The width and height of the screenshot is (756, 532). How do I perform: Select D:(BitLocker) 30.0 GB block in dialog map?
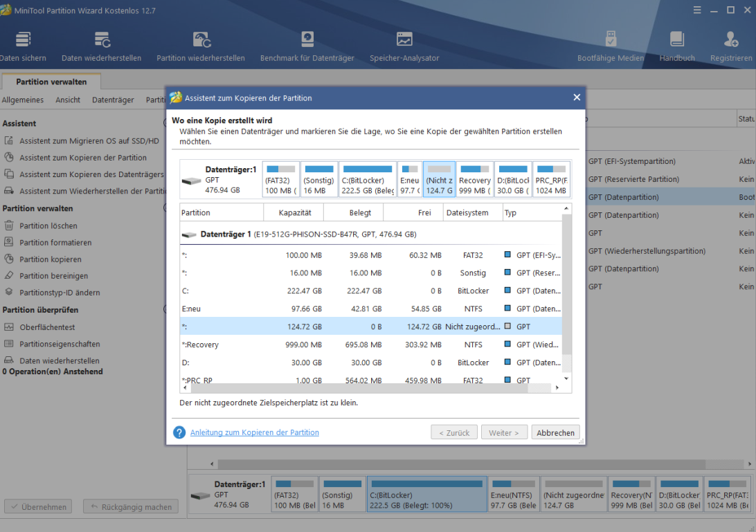(x=513, y=179)
